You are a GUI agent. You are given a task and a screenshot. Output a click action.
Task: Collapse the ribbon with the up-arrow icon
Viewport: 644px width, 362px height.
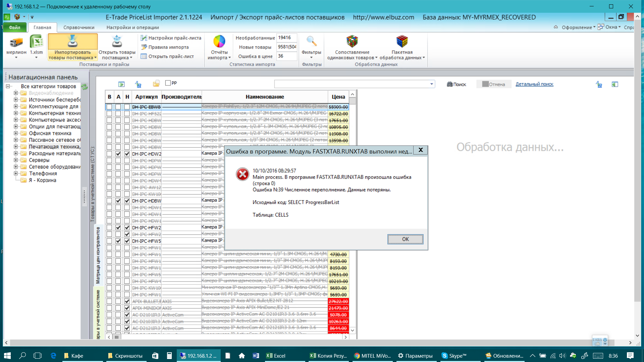(x=555, y=27)
